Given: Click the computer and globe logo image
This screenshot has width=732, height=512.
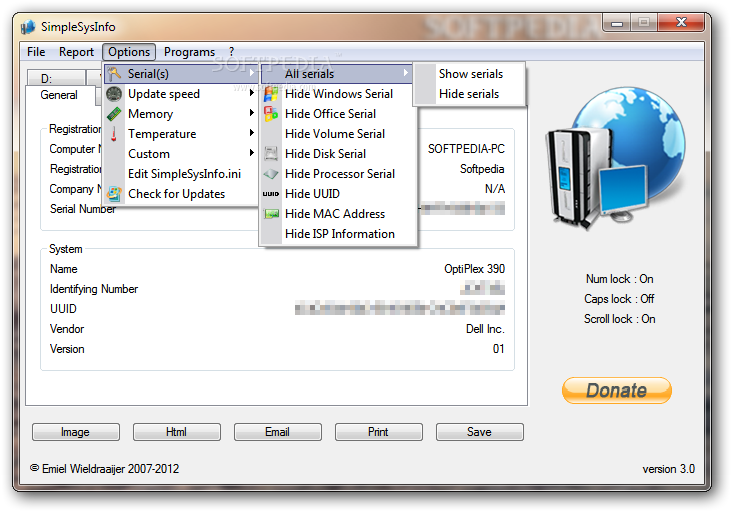Looking at the screenshot, I should pyautogui.click(x=616, y=159).
